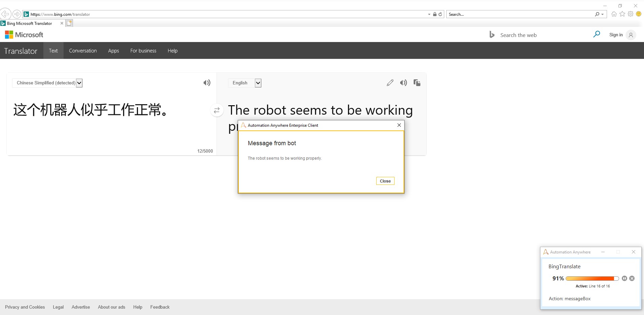Open Favorites with the star icon
Viewport: 644px width, 315px height.
622,14
